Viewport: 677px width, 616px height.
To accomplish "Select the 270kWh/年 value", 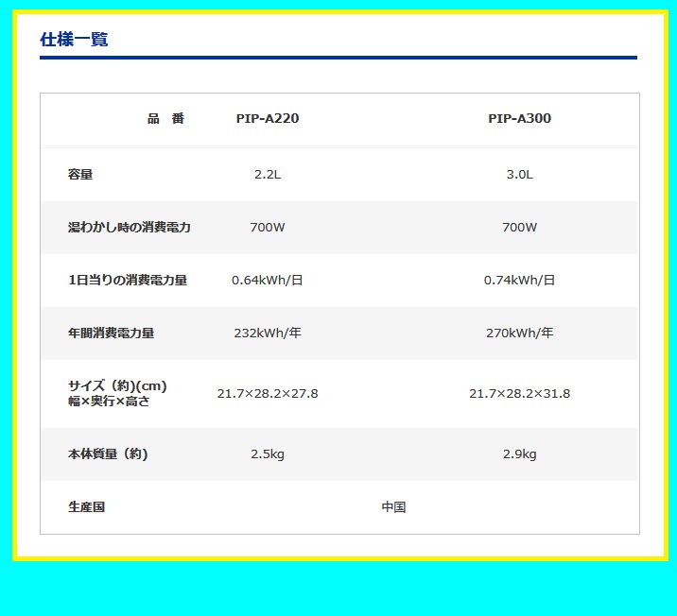I will click(519, 334).
